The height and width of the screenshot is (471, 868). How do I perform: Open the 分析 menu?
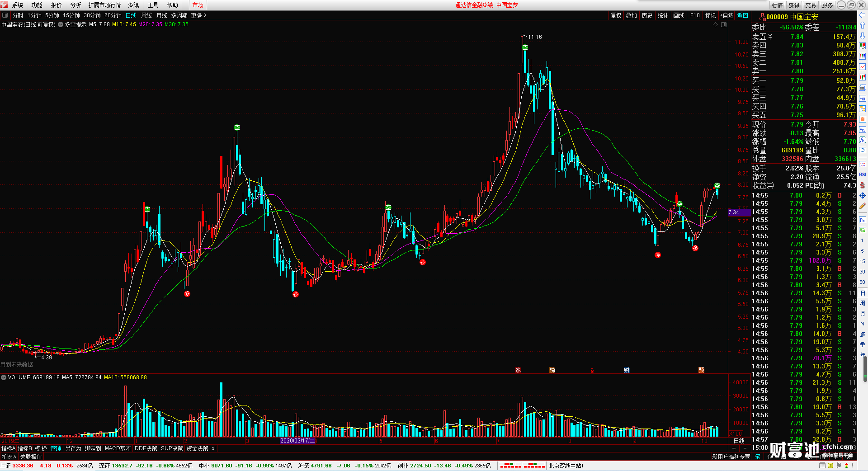point(75,5)
